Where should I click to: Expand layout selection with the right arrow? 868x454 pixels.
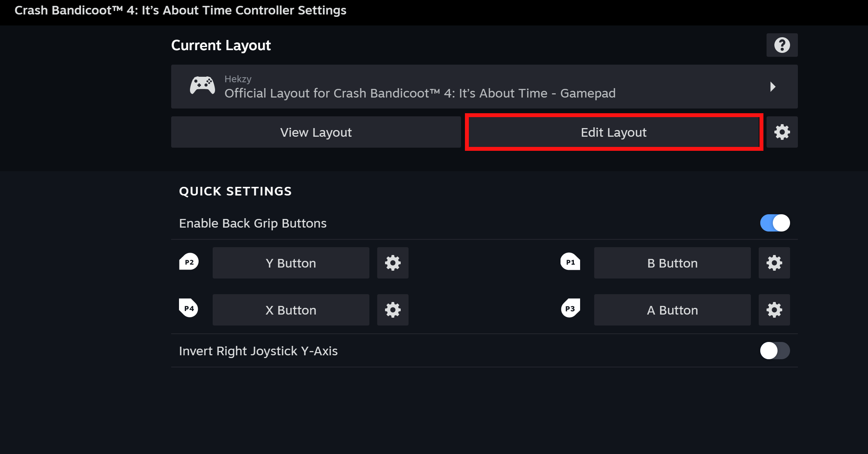pos(772,87)
